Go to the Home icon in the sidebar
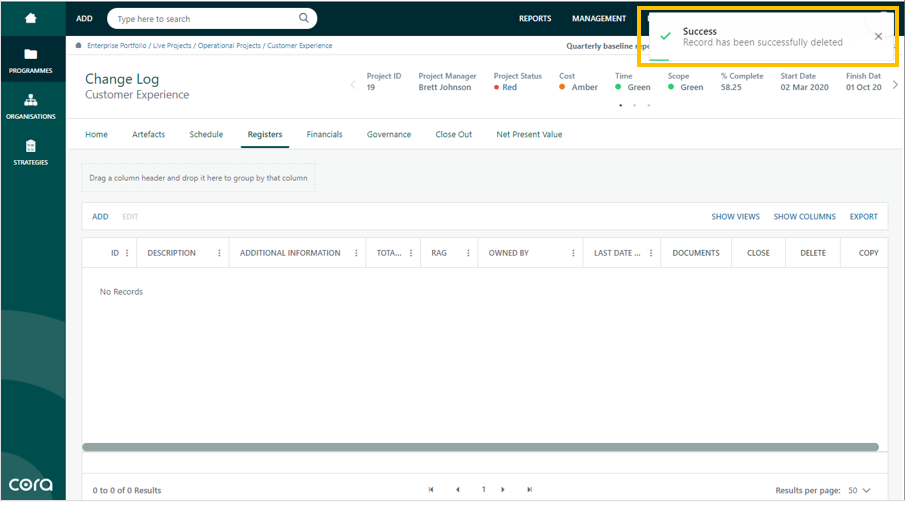This screenshot has width=905, height=505. (x=31, y=18)
